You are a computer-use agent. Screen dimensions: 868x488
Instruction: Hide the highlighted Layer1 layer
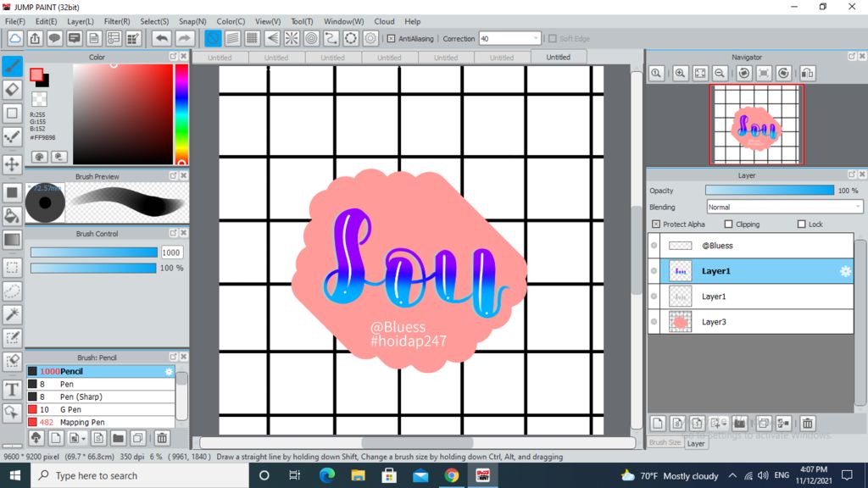654,271
